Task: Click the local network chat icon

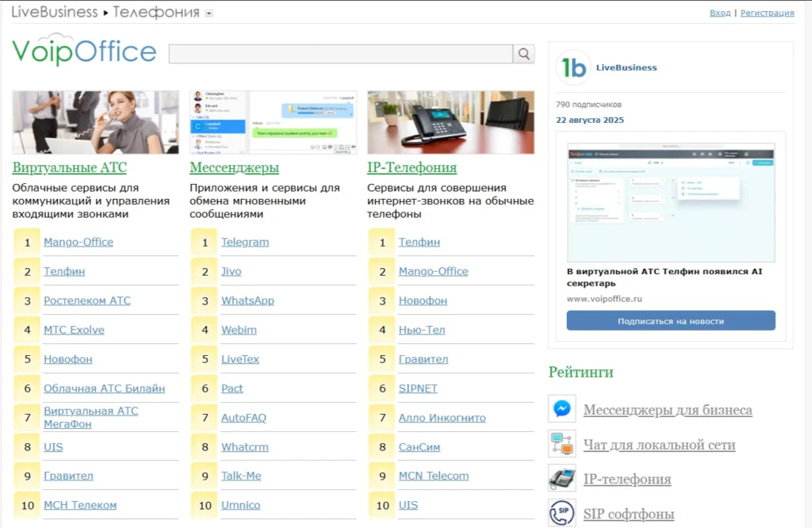Action: pos(562,444)
